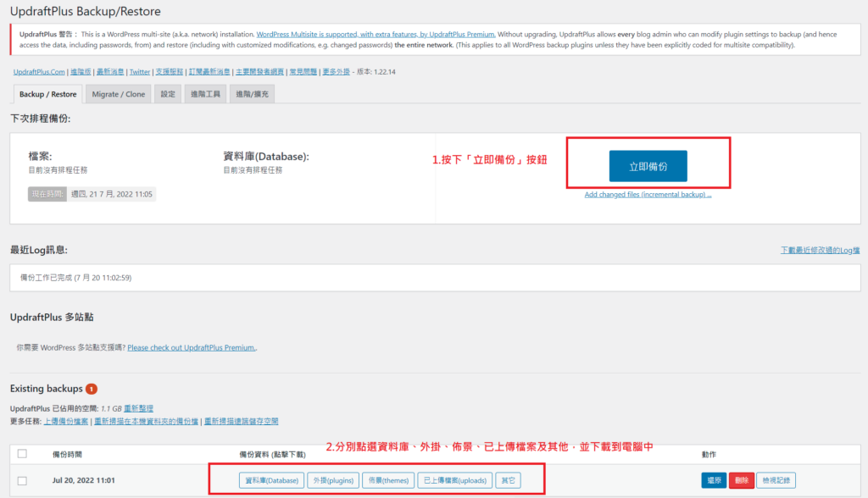Click the Twitter link

tap(140, 72)
